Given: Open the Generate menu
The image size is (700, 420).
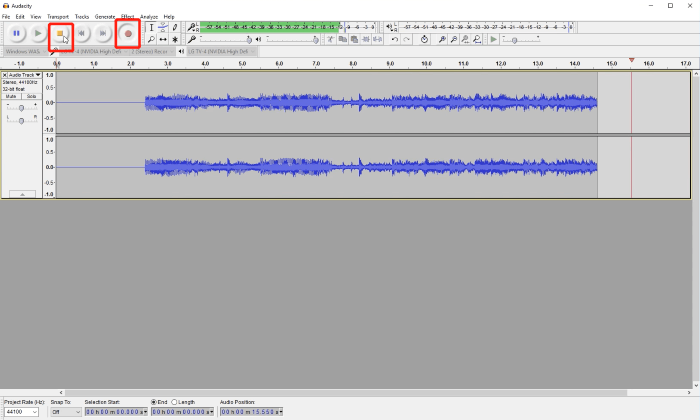Looking at the screenshot, I should [105, 17].
